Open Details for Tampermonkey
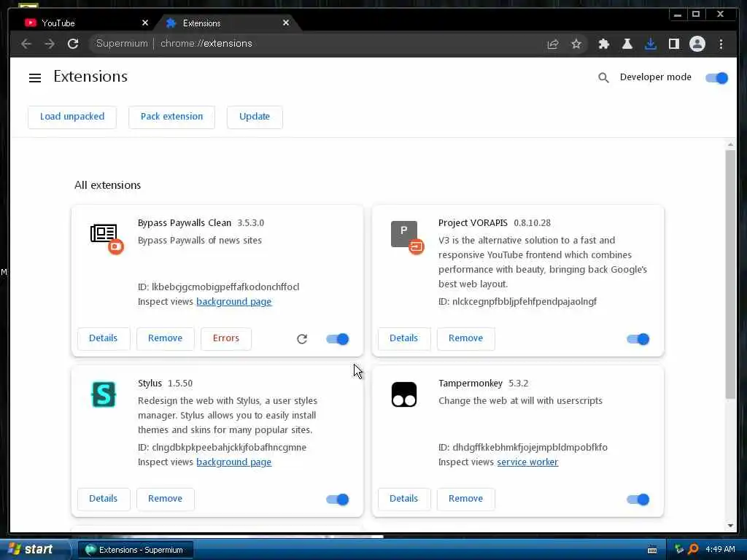 [404, 499]
